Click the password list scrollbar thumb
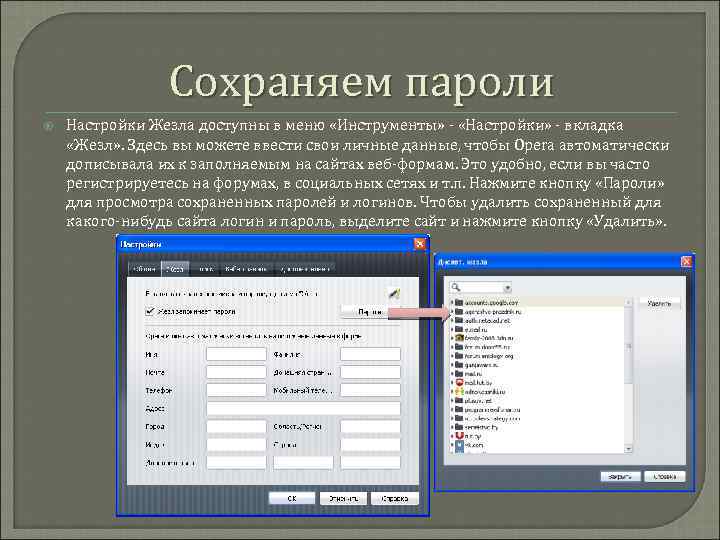Screen dimensions: 720x540 point(629,346)
